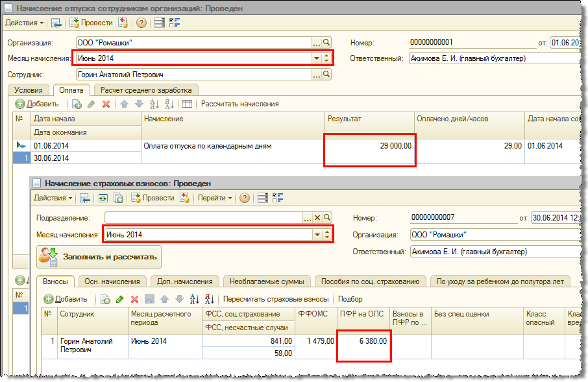Switch to Осн. начисления tab
The image size is (588, 382).
pos(112,281)
